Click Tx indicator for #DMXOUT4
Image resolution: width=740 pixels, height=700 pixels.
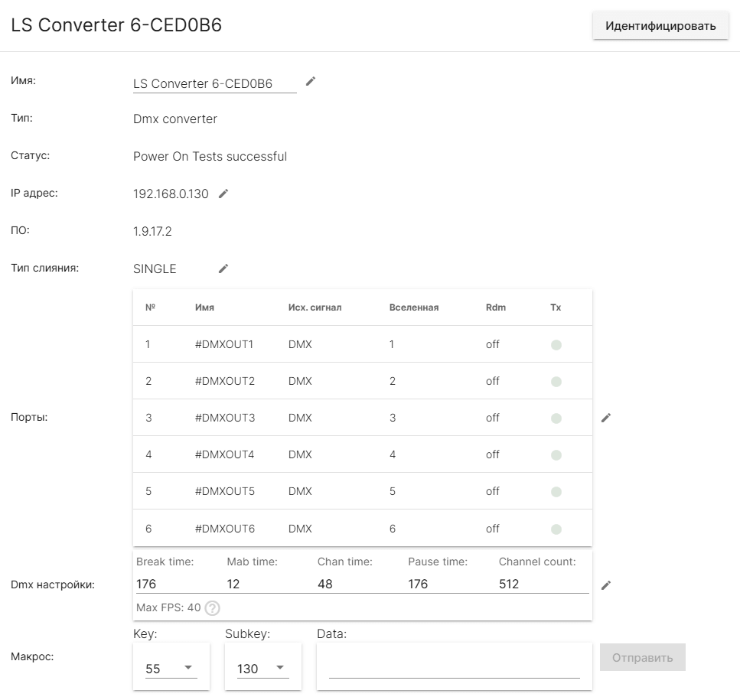(556, 455)
